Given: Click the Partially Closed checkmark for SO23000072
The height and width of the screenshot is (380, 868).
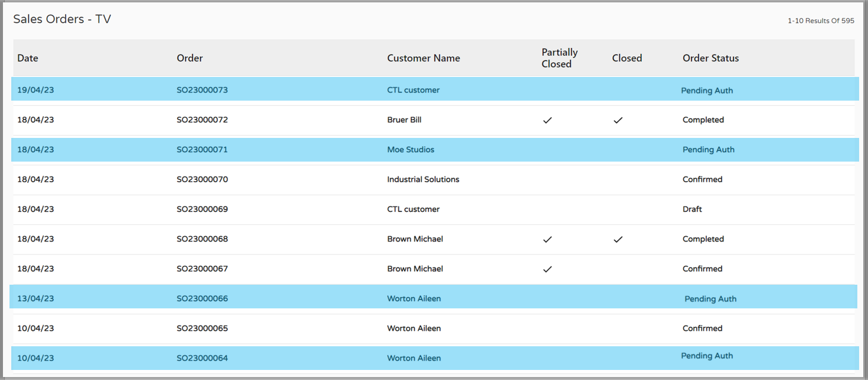Looking at the screenshot, I should [548, 120].
